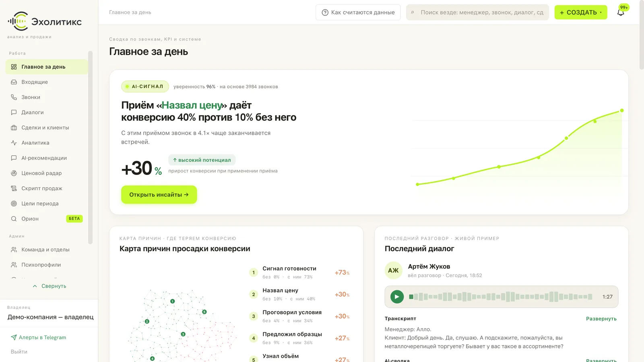Click the Цели периода target icon

(x=14, y=204)
